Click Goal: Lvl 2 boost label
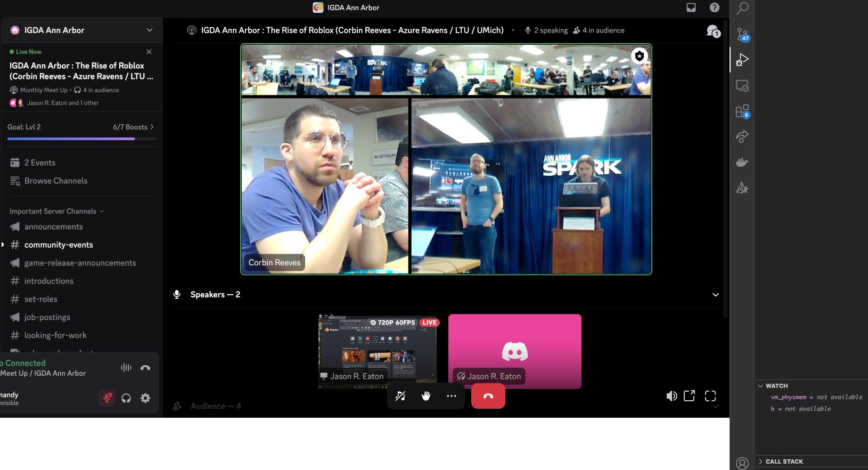The width and height of the screenshot is (868, 470). coord(24,127)
